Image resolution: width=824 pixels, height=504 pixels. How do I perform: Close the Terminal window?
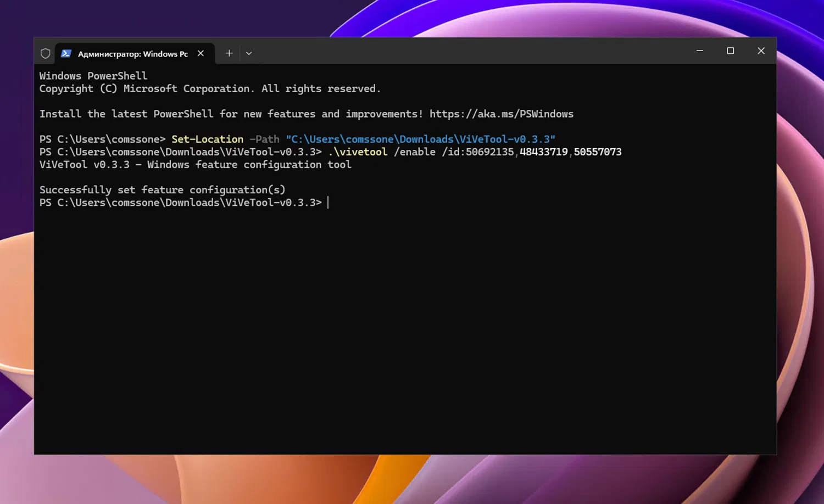[x=761, y=51]
